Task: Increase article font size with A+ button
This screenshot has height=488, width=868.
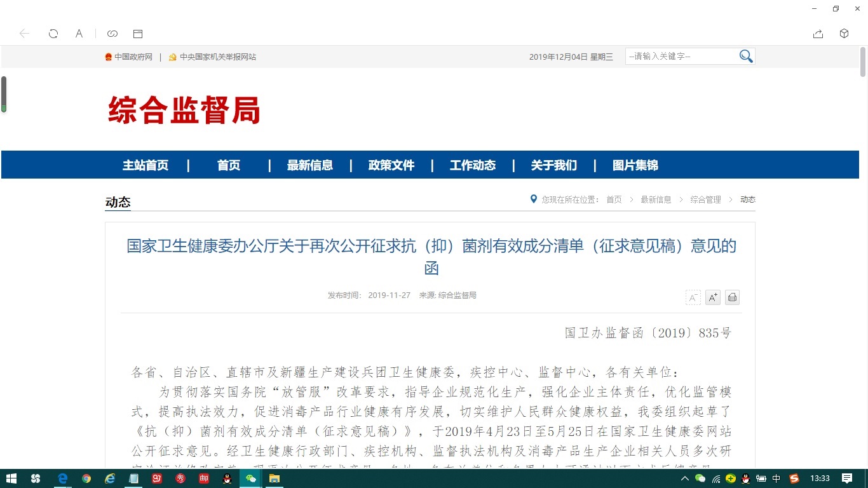Action: coord(712,297)
